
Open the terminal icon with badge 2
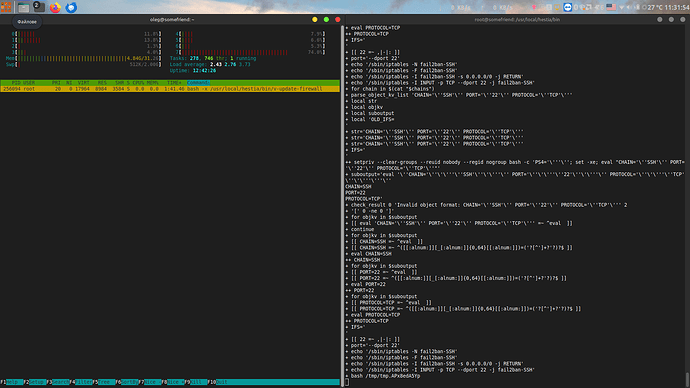(39, 7)
